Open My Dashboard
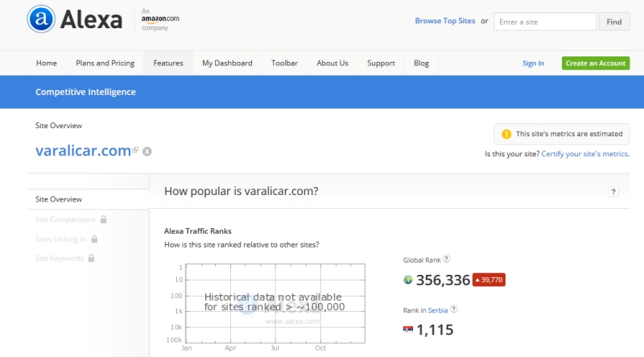This screenshot has width=644, height=357. pos(227,63)
